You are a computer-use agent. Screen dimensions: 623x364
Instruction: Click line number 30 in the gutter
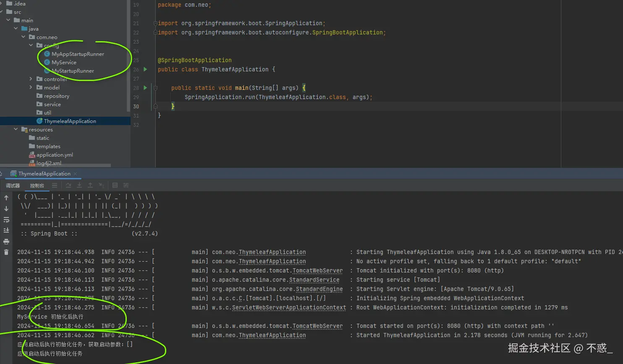click(x=136, y=107)
